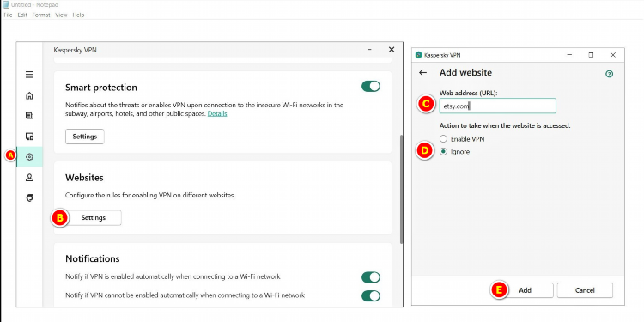Image resolution: width=644 pixels, height=322 pixels.
Task: Open Notepad Format menu
Action: pos(41,15)
